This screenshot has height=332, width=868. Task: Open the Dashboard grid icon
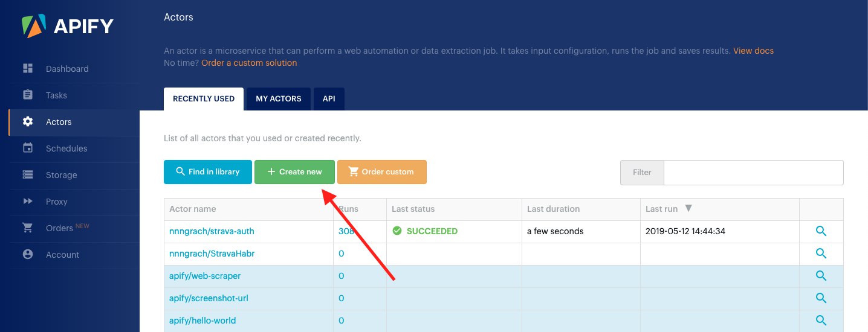coord(28,68)
